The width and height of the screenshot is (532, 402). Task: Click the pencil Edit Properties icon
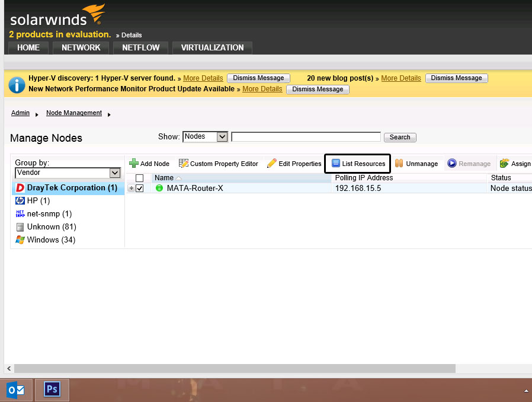[x=272, y=163]
